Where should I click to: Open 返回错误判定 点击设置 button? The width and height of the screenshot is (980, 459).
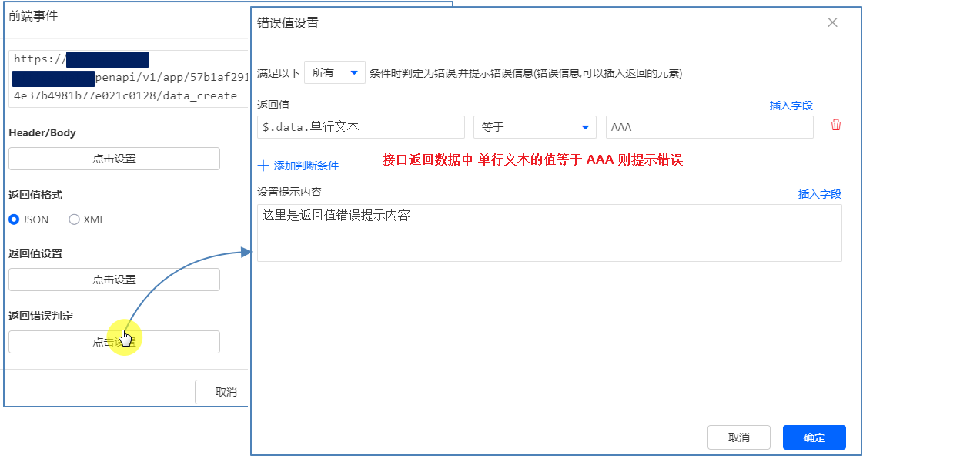(x=114, y=342)
